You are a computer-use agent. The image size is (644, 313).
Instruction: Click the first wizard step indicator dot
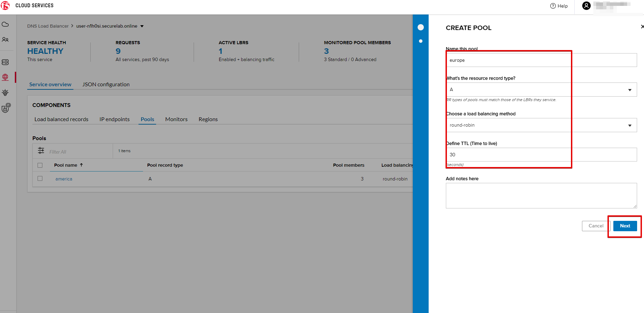click(421, 27)
